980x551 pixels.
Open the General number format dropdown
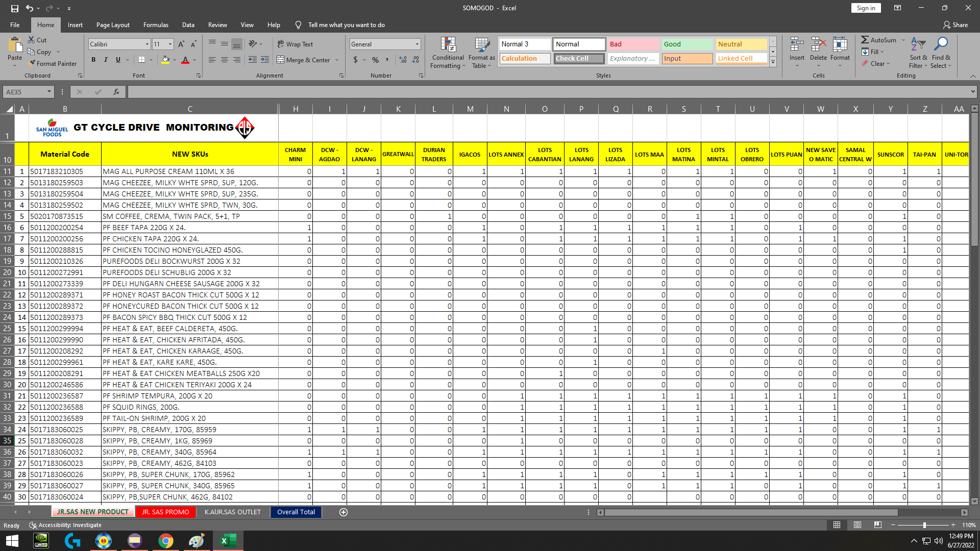point(417,44)
